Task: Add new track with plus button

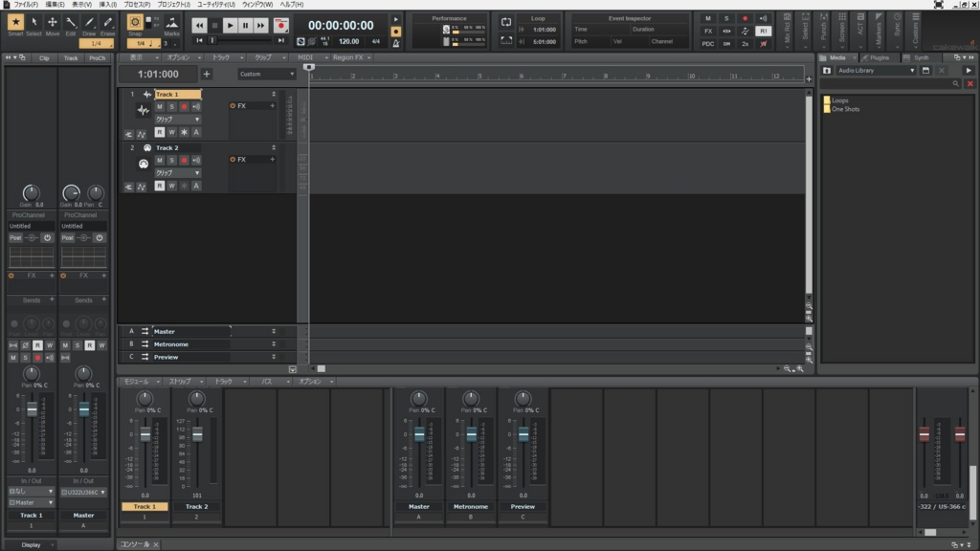Action: tap(207, 74)
